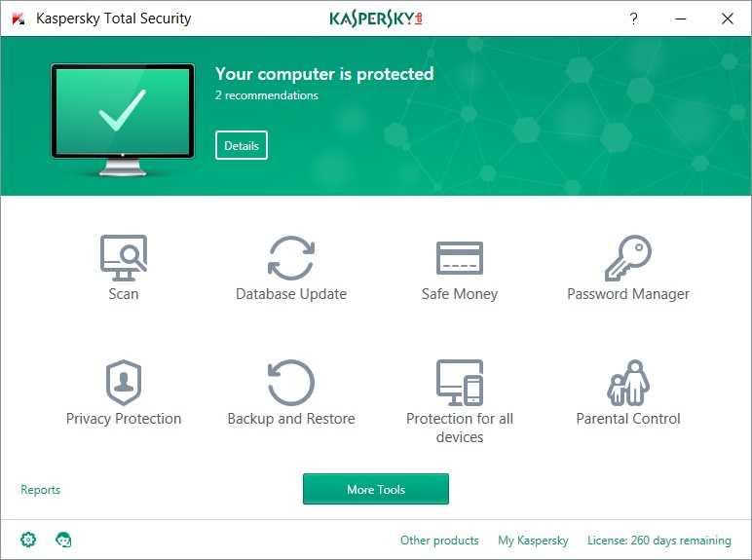Click the protected computer monitor image
Image resolution: width=752 pixels, height=560 pixels.
123,117
